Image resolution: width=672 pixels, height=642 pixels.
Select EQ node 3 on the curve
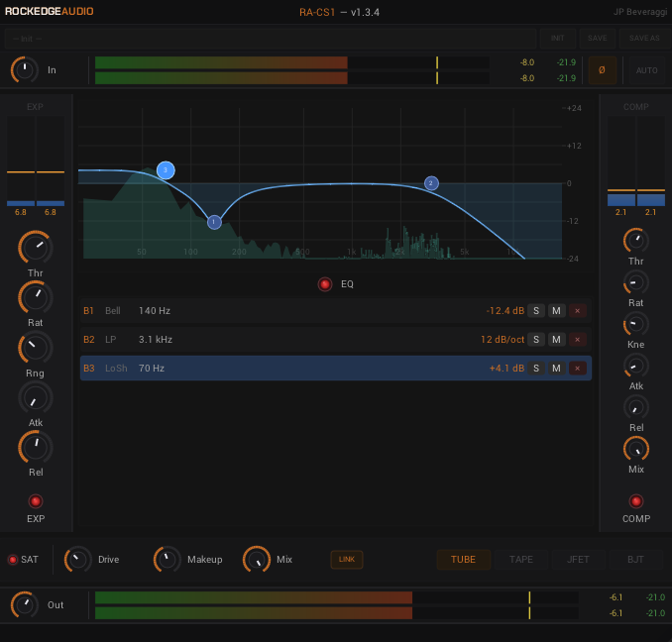[x=166, y=170]
